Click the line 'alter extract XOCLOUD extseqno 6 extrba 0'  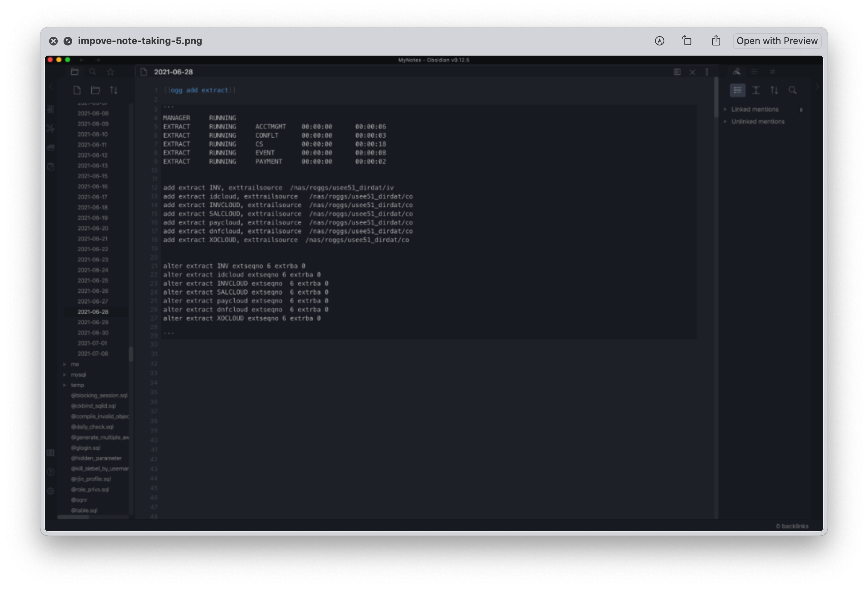pos(242,318)
